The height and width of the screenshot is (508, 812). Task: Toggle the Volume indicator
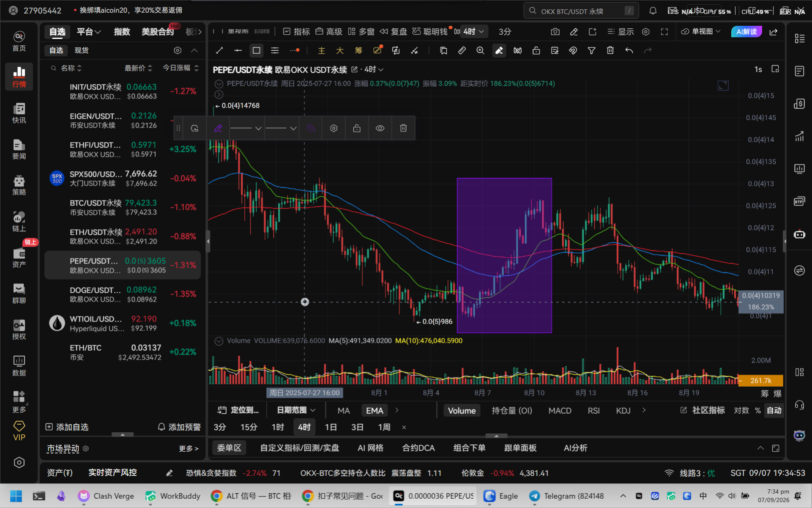462,410
